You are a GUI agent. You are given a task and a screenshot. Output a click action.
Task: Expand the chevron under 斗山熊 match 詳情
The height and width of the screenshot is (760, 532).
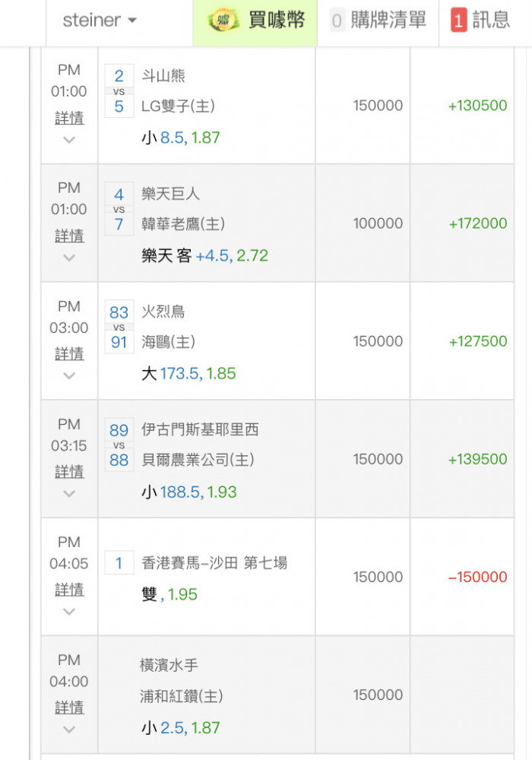pyautogui.click(x=69, y=140)
